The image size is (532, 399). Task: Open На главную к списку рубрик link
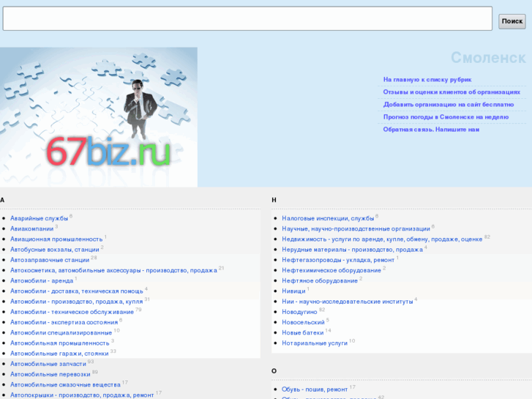(427, 80)
